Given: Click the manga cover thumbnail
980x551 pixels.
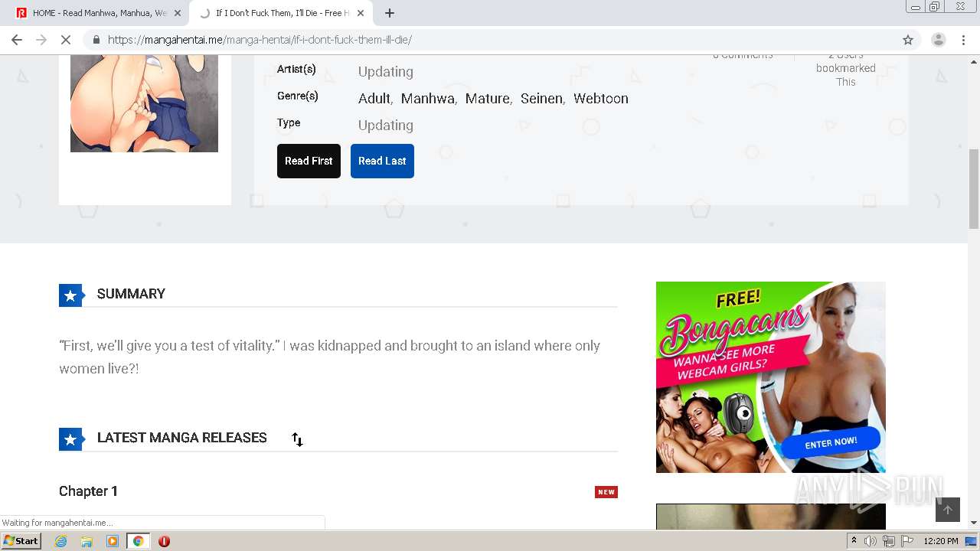Looking at the screenshot, I should pos(144,103).
